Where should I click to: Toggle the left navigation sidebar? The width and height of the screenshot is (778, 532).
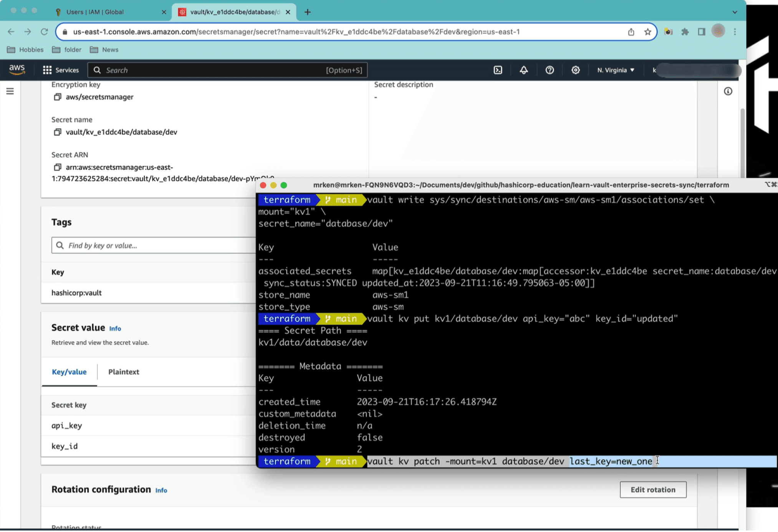[10, 91]
